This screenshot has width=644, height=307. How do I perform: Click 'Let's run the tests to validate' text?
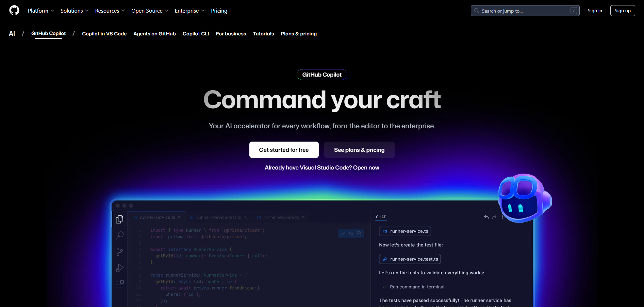tap(431, 273)
